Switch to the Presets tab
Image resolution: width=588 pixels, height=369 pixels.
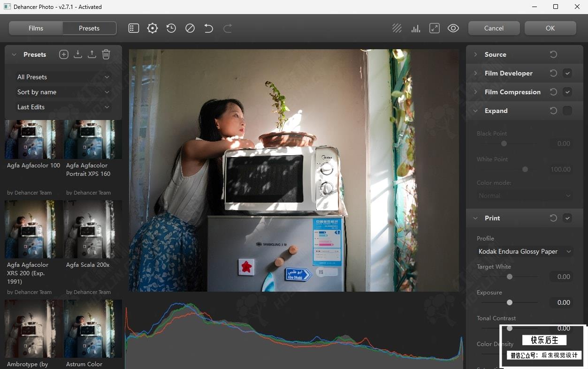coord(89,28)
